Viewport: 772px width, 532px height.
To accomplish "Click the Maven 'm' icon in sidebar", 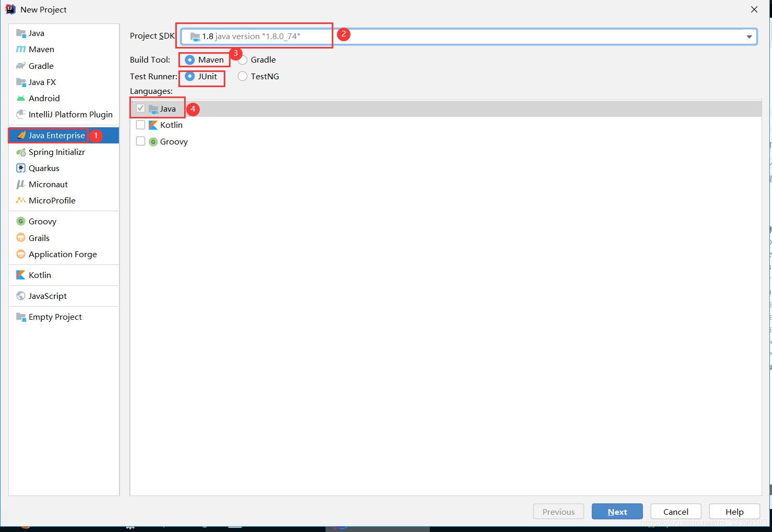I will (x=21, y=50).
